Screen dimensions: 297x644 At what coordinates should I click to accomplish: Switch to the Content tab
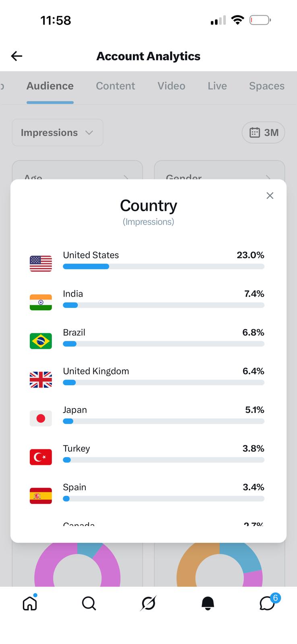pyautogui.click(x=115, y=86)
